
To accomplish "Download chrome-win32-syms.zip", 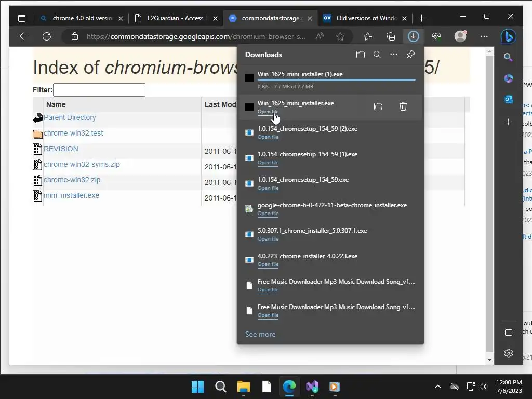I will click(82, 164).
